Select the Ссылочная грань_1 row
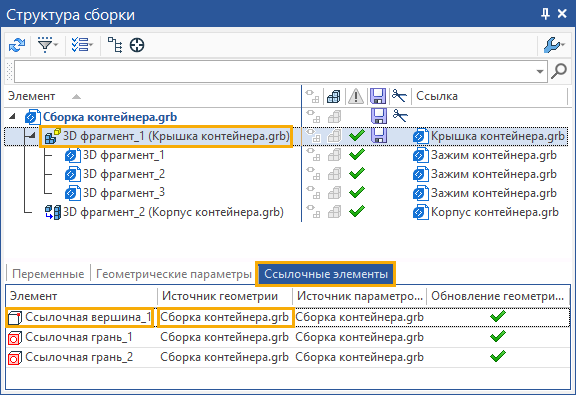 (x=288, y=337)
